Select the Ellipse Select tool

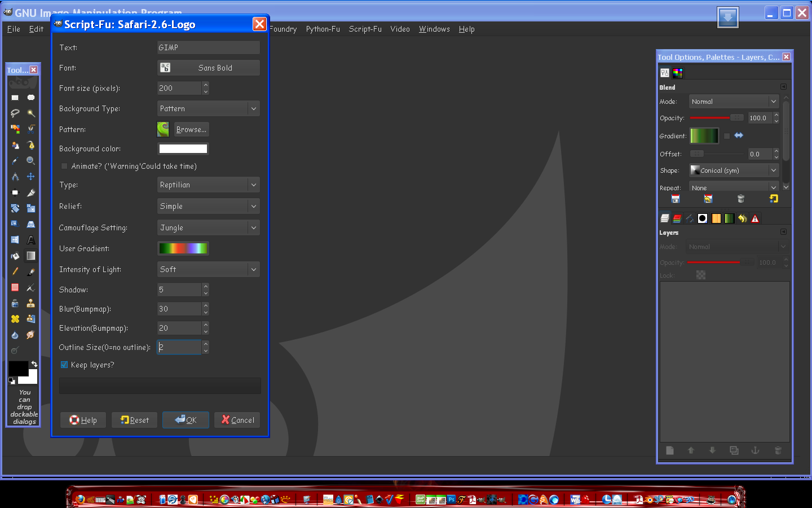click(31, 98)
